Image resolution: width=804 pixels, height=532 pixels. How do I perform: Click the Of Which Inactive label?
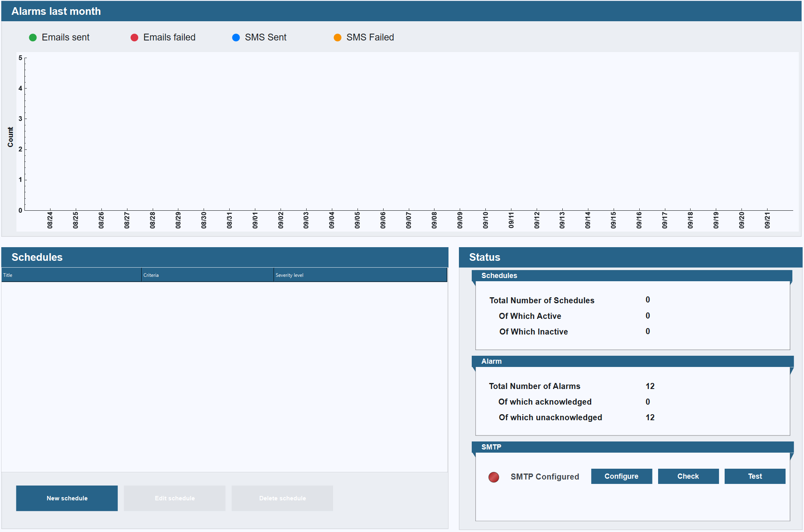tap(533, 332)
